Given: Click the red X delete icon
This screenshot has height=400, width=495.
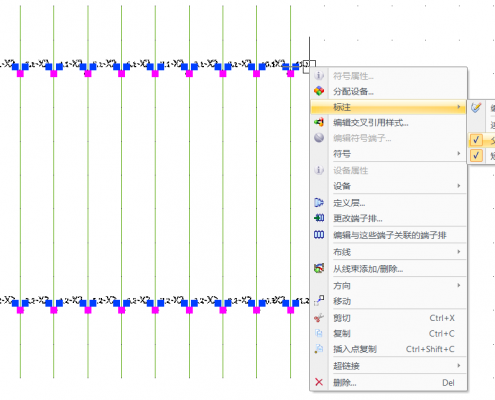Looking at the screenshot, I should click(319, 382).
